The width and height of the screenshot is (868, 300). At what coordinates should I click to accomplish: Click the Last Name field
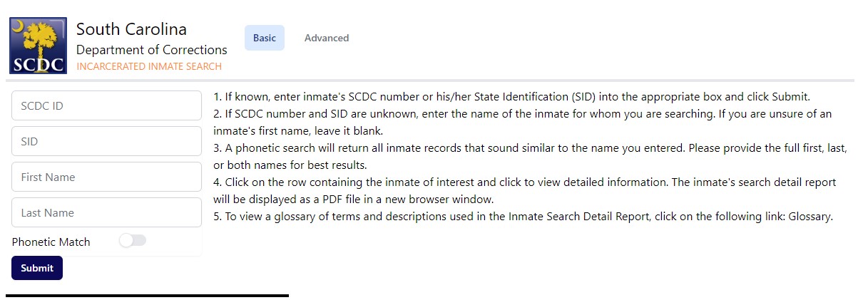[x=106, y=212]
